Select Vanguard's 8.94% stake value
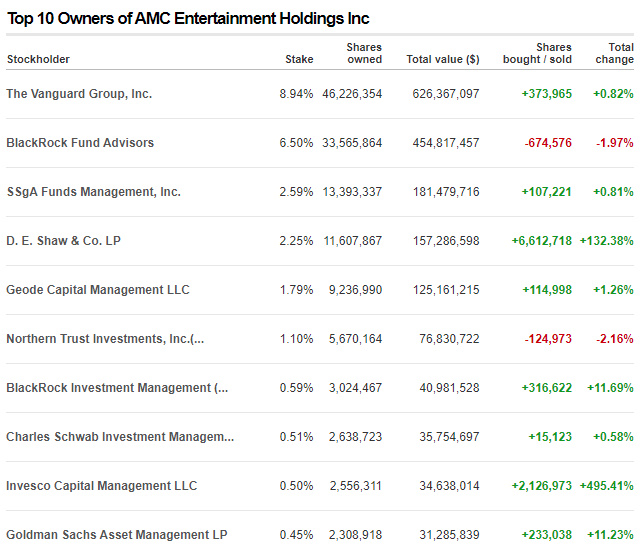The height and width of the screenshot is (551, 640). 296,94
